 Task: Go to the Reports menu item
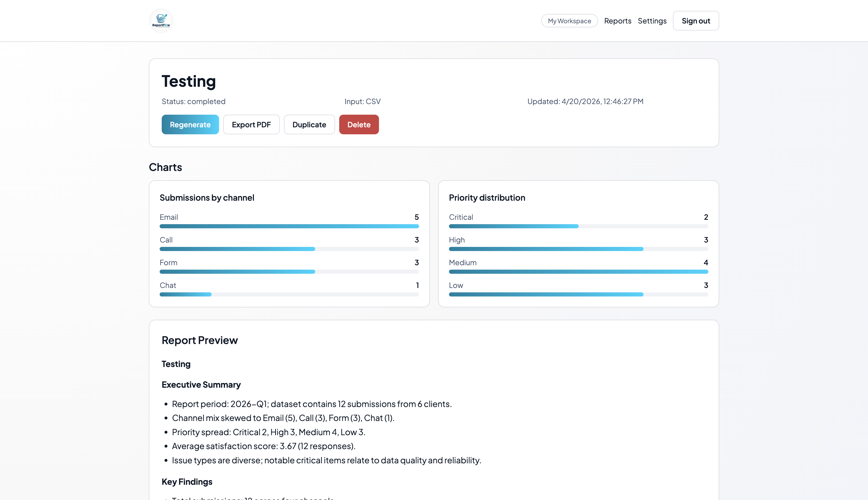point(617,21)
